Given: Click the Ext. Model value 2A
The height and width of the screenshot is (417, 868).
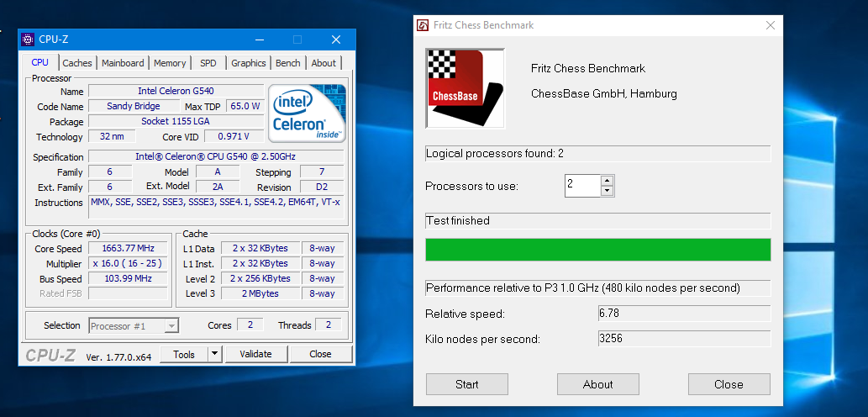Looking at the screenshot, I should (x=218, y=187).
